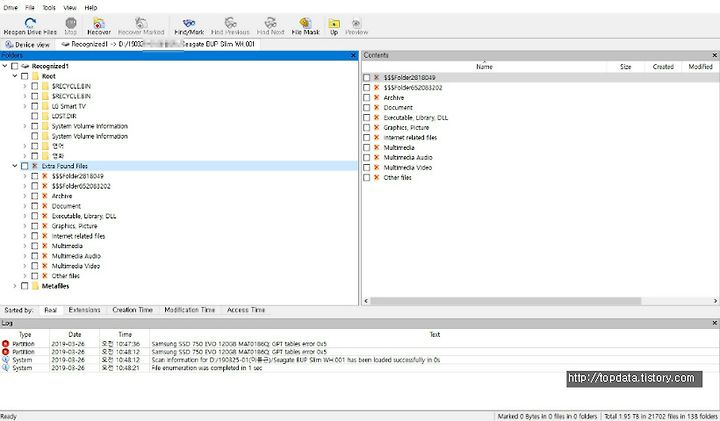Click LG Smart TV folder icon

pyautogui.click(x=45, y=106)
